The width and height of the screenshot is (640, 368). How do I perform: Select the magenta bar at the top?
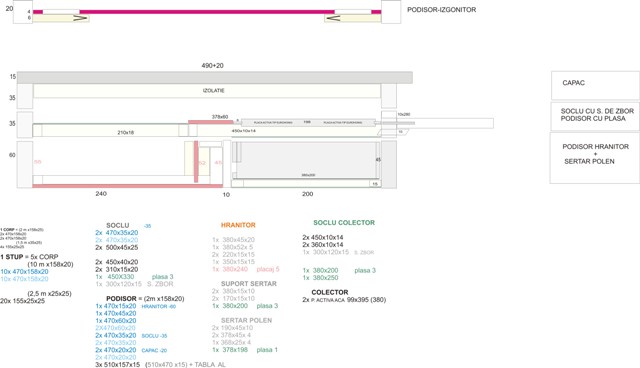pyautogui.click(x=207, y=12)
